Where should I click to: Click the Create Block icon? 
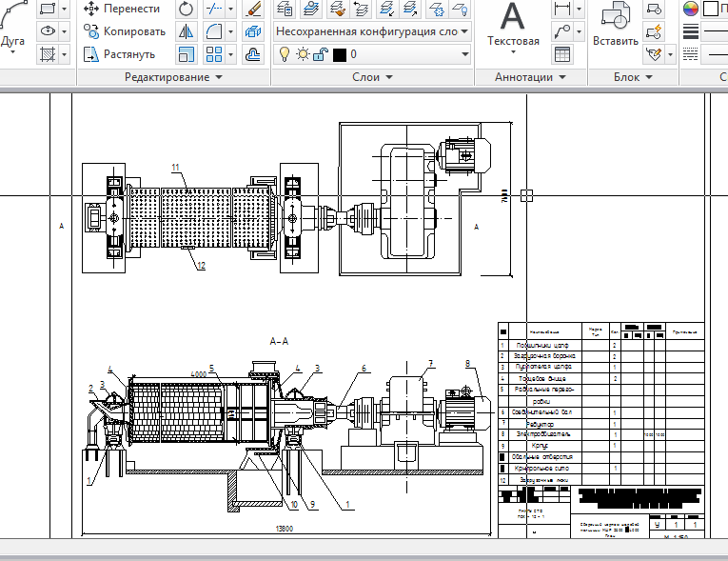tap(654, 9)
